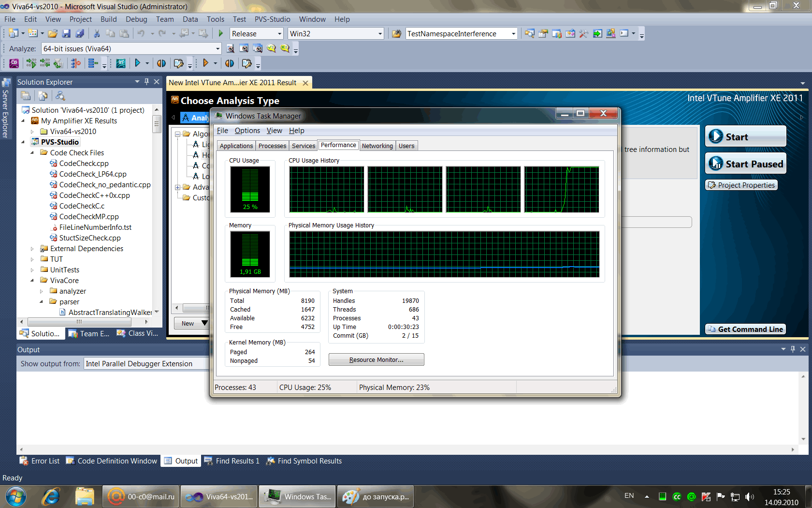Toggle auto-hide pin on Output panel
This screenshot has width=812, height=508.
click(x=793, y=349)
